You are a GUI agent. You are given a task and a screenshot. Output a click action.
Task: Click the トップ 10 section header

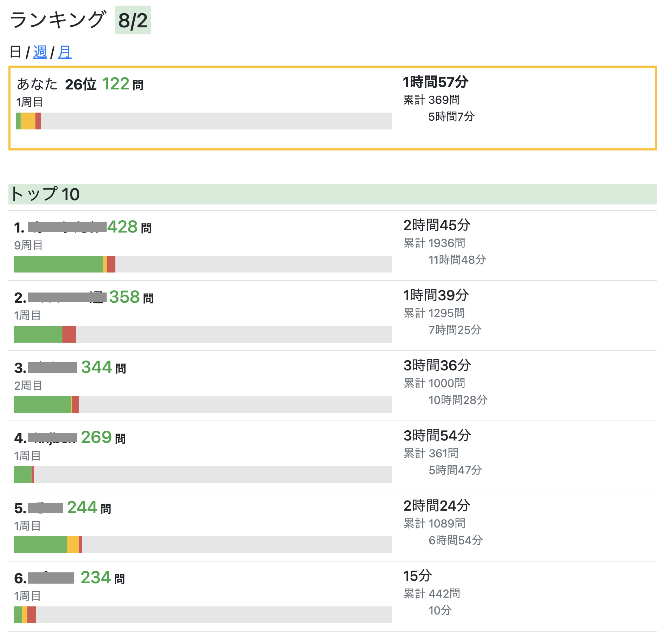(46, 194)
